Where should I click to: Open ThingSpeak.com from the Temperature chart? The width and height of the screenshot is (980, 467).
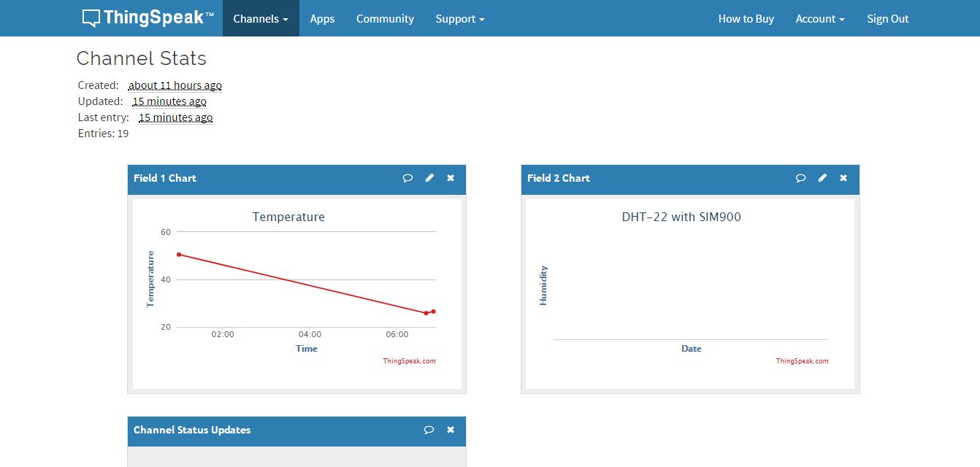point(409,360)
